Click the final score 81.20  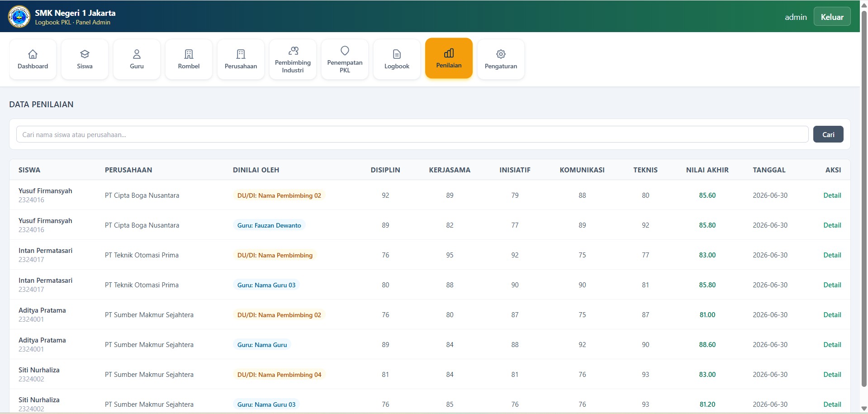707,404
